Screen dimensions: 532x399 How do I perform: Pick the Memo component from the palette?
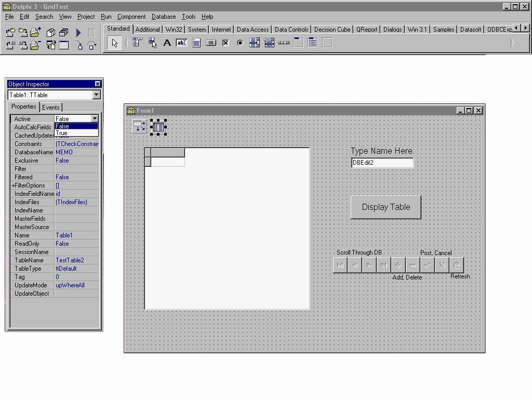pyautogui.click(x=196, y=43)
